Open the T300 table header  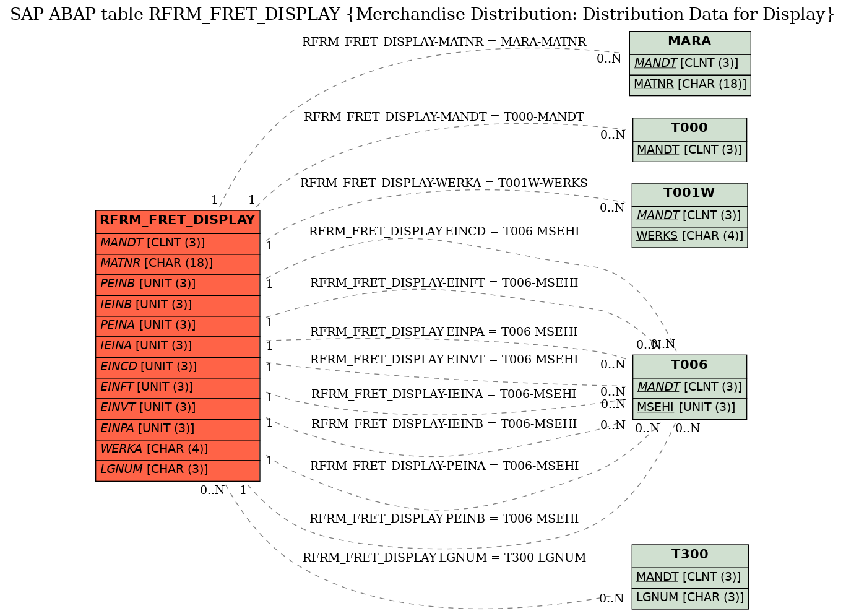(690, 555)
